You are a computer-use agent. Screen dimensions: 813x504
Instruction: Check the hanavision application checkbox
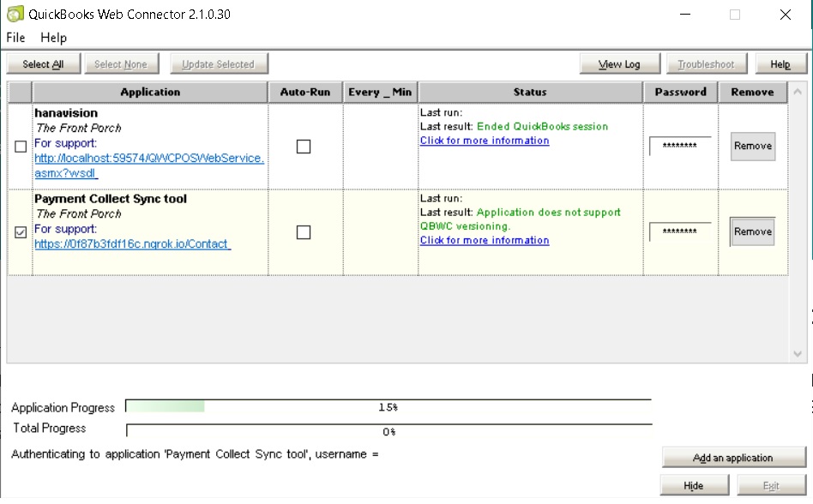coord(21,147)
